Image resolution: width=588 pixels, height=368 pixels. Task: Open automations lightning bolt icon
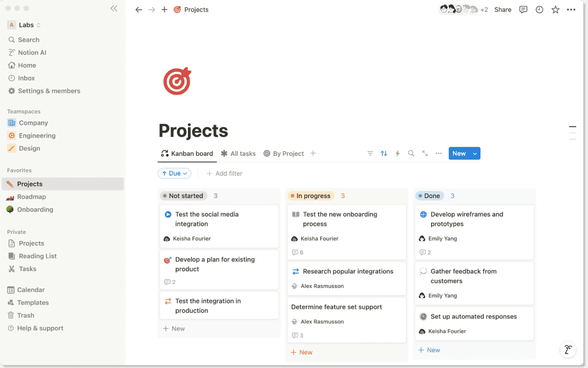[x=398, y=153]
